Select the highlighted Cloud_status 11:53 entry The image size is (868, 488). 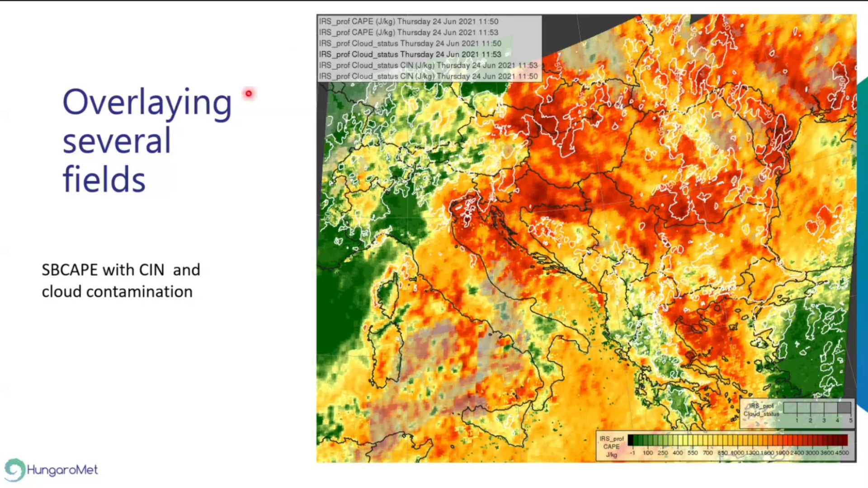410,54
